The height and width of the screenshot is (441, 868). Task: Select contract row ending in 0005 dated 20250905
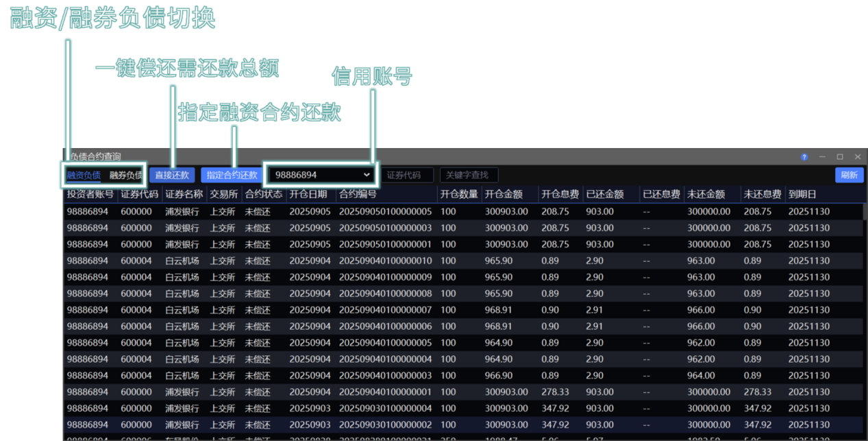[385, 211]
